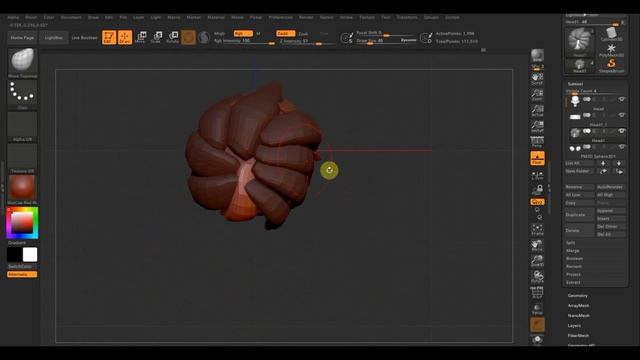The image size is (640, 360).
Task: Toggle the Live Boolean button
Action: (x=84, y=38)
